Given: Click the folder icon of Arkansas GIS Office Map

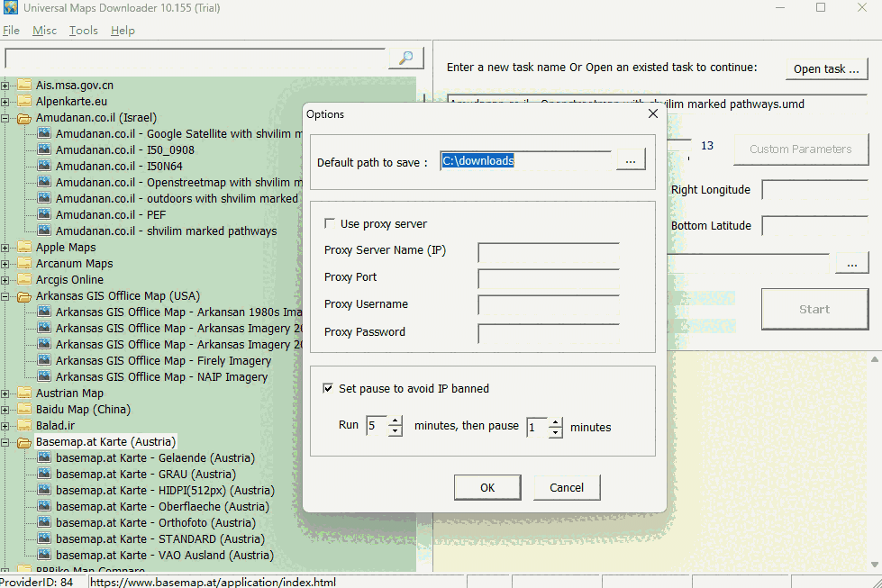Looking at the screenshot, I should tap(24, 295).
